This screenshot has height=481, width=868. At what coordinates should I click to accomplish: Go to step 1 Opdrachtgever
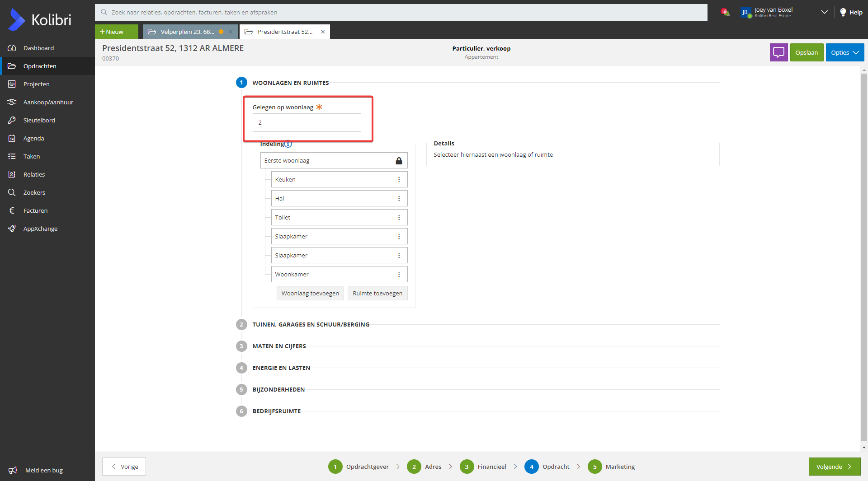coord(359,467)
